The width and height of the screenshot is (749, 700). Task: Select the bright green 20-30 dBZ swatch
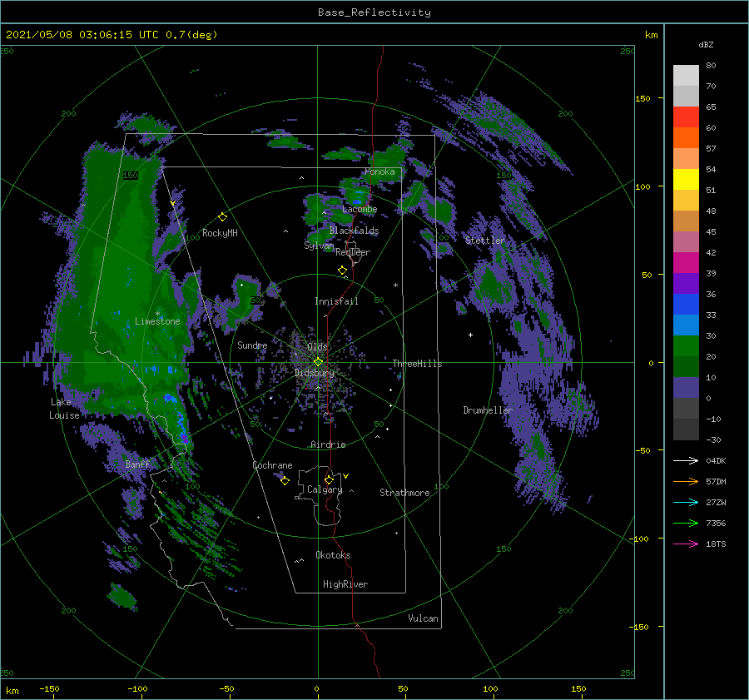pyautogui.click(x=686, y=345)
